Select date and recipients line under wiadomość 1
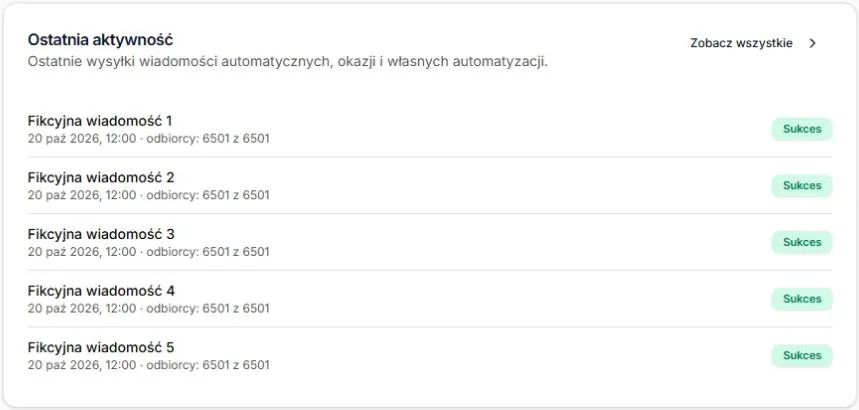 [148, 139]
